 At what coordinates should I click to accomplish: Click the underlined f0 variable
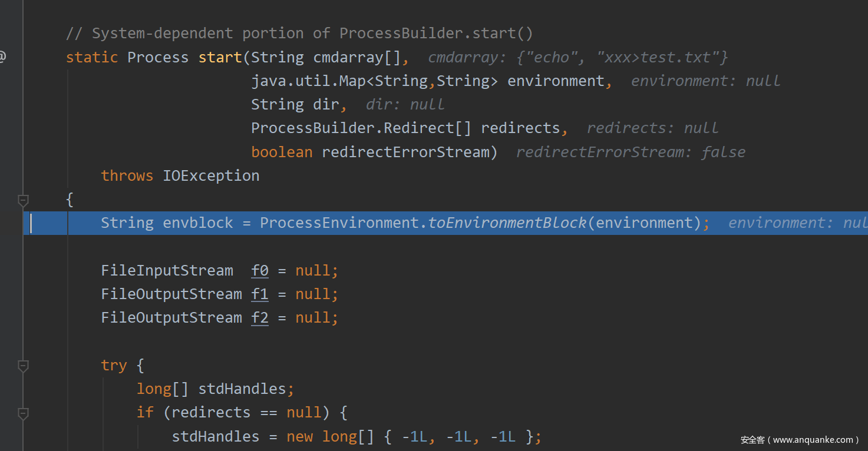260,271
